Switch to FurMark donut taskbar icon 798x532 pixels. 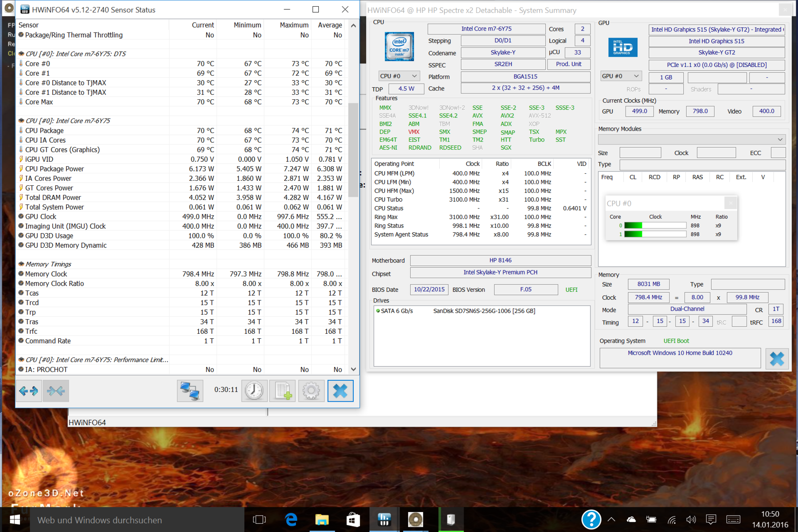415,520
